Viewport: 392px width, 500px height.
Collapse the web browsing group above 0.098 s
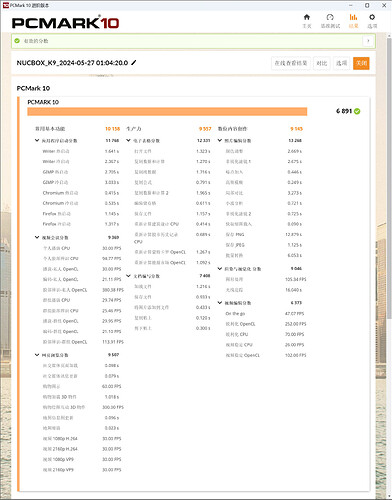(37, 355)
